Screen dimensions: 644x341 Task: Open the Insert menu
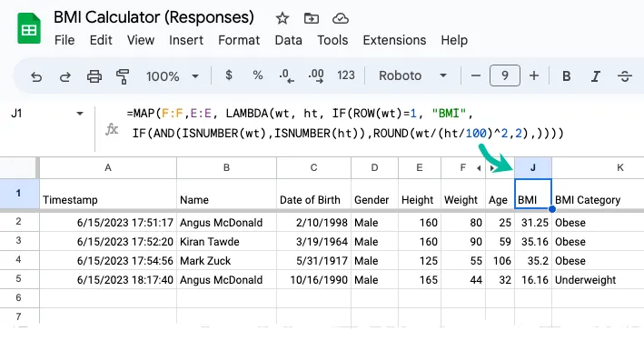click(x=186, y=40)
